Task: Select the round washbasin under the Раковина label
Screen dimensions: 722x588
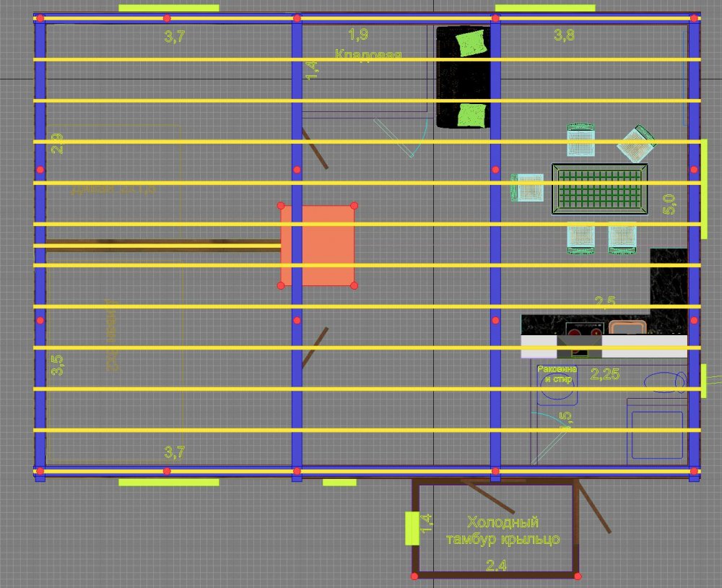Action: (x=557, y=392)
